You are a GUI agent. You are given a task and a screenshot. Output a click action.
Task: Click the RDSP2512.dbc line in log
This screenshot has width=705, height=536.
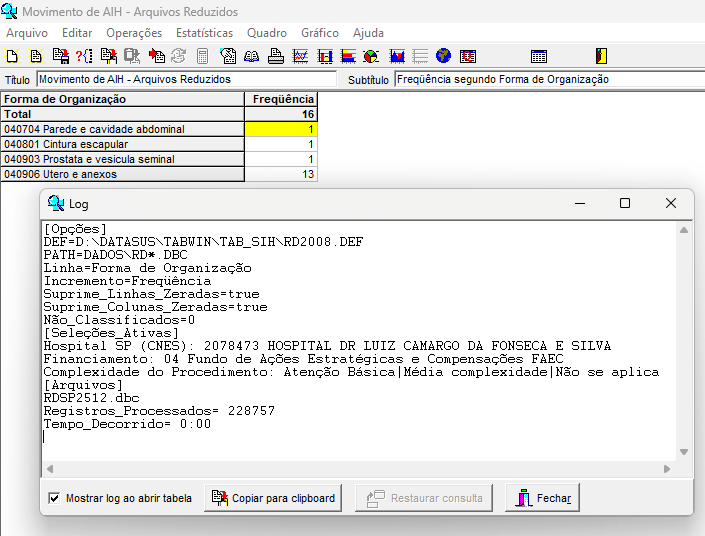pyautogui.click(x=91, y=398)
